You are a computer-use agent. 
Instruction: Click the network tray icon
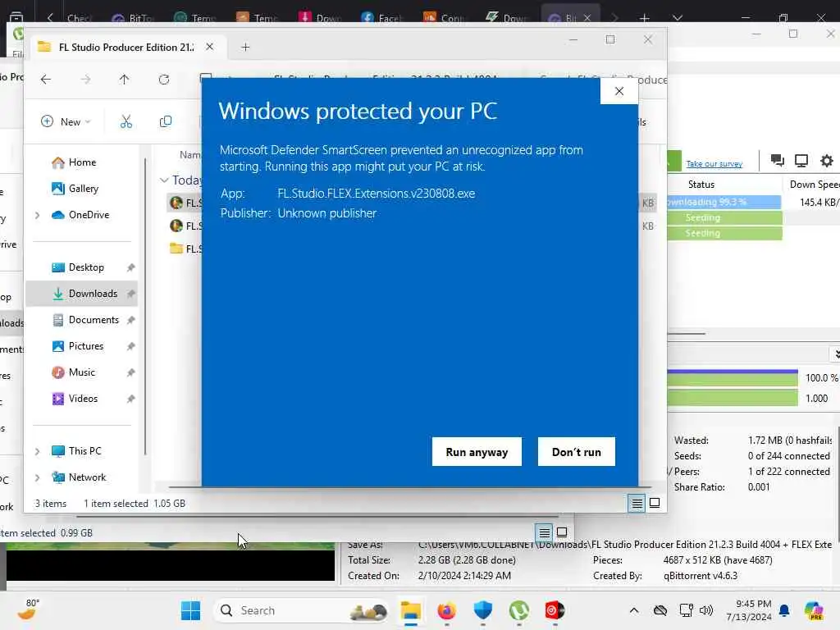(686, 610)
